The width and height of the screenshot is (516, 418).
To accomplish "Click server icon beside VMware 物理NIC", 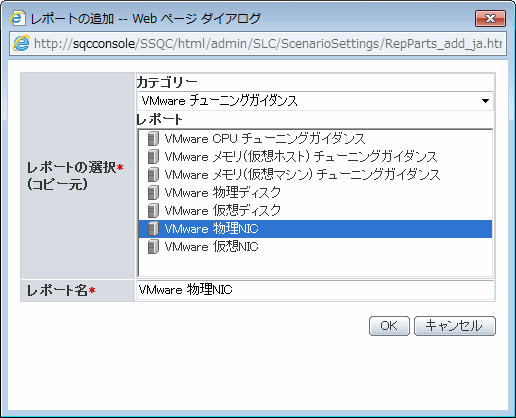I will pos(153,229).
